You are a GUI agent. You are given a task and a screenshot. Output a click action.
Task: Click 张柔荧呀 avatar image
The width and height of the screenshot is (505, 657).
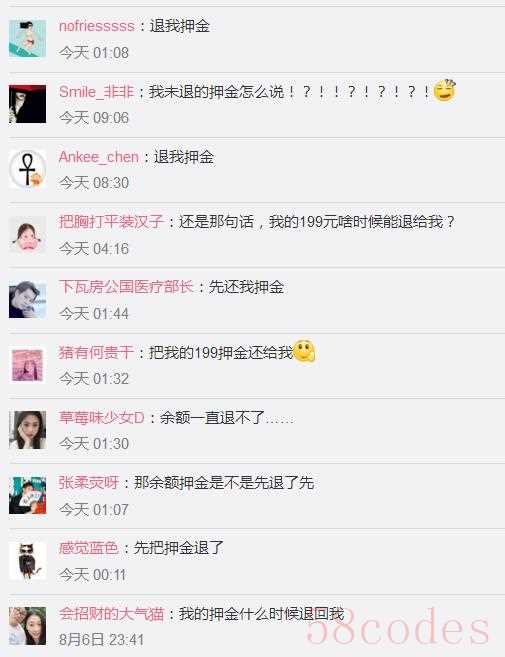click(28, 495)
